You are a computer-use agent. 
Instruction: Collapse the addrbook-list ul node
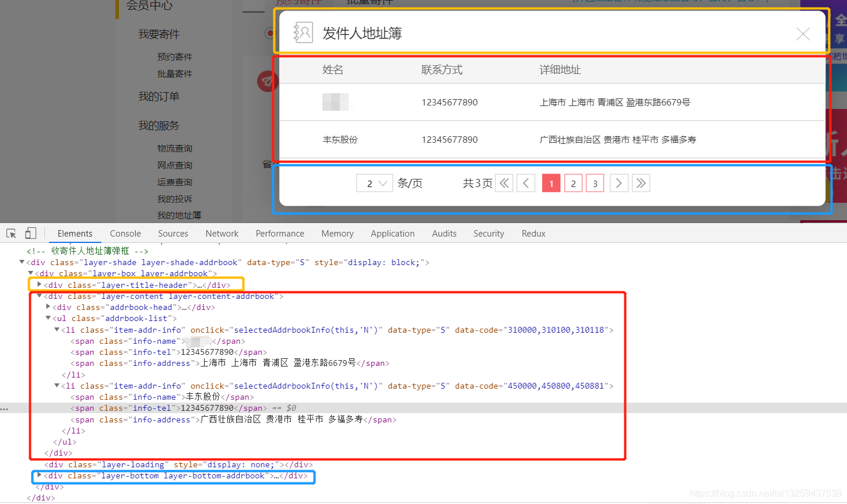tap(48, 318)
